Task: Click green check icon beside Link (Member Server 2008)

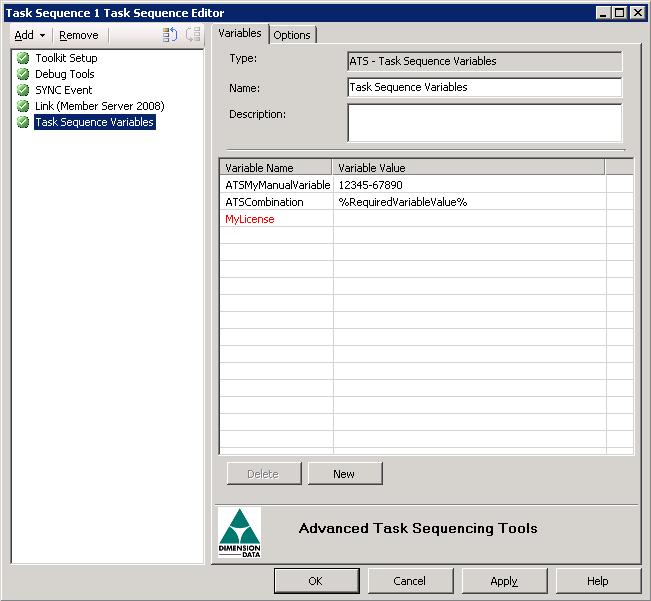Action: point(23,106)
